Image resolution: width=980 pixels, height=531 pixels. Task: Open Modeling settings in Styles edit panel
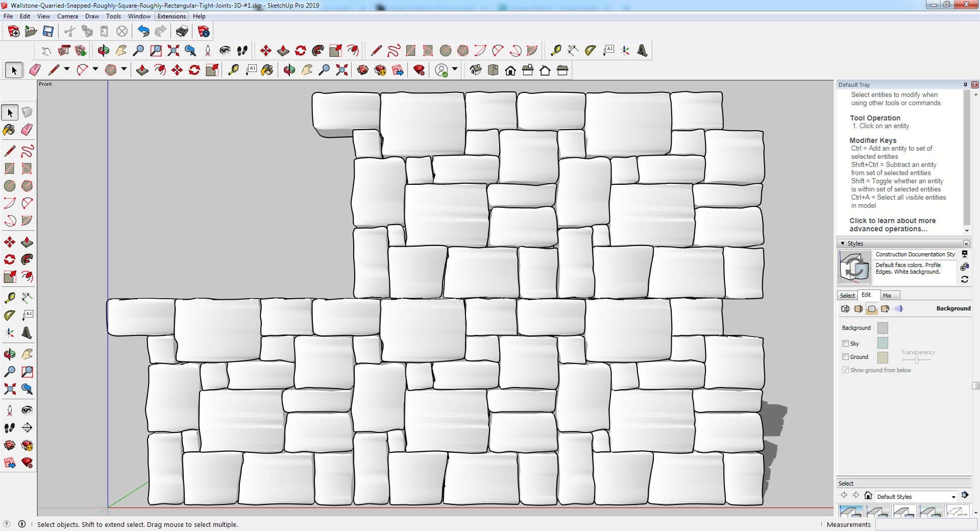(898, 309)
